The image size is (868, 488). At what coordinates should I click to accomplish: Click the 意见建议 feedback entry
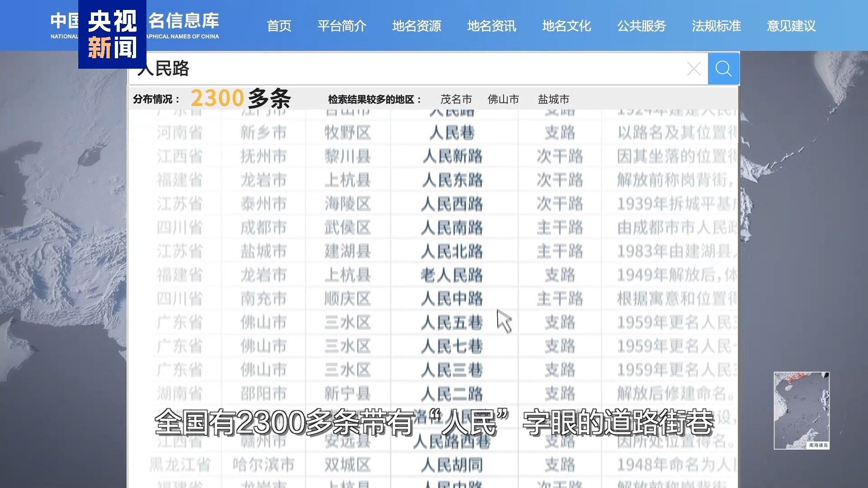(x=790, y=27)
